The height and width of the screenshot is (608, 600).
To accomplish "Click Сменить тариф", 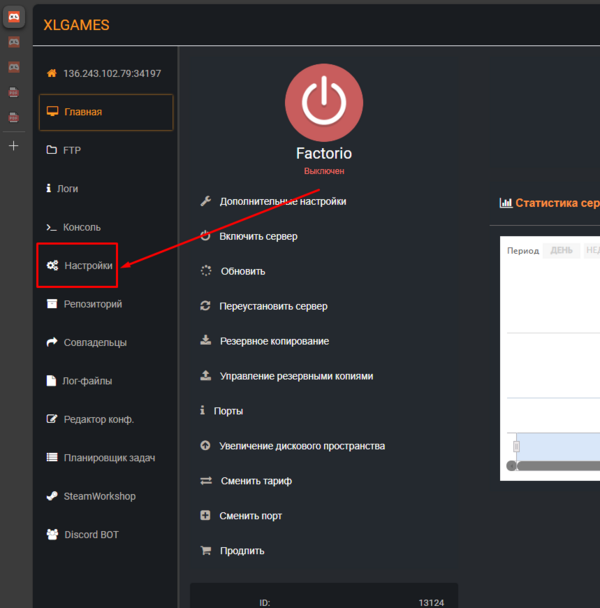I will coord(255,481).
